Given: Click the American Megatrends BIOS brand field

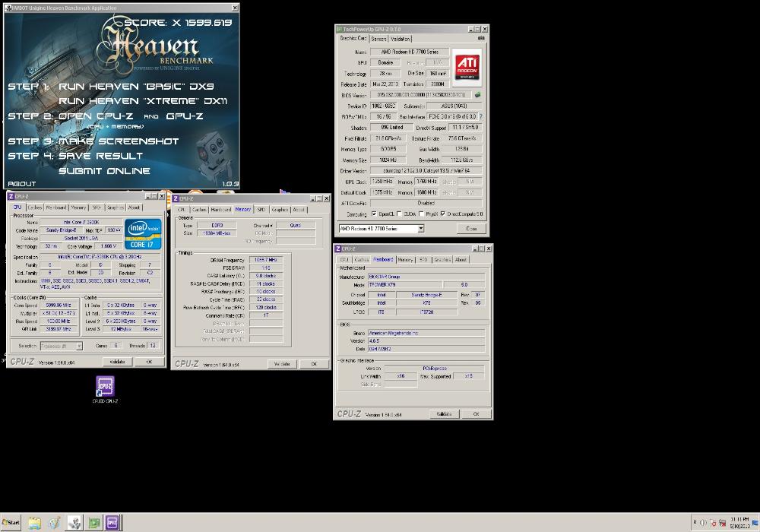Looking at the screenshot, I should (x=426, y=334).
